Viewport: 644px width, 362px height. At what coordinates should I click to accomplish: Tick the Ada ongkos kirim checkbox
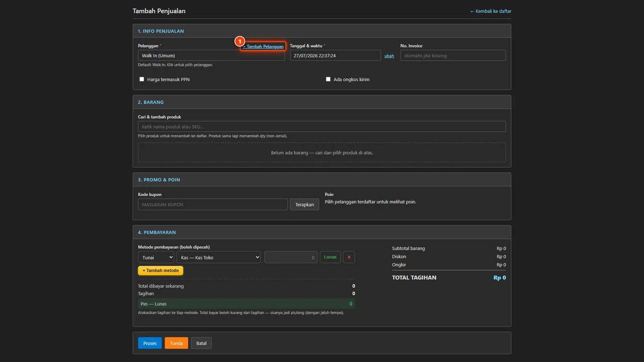(328, 79)
